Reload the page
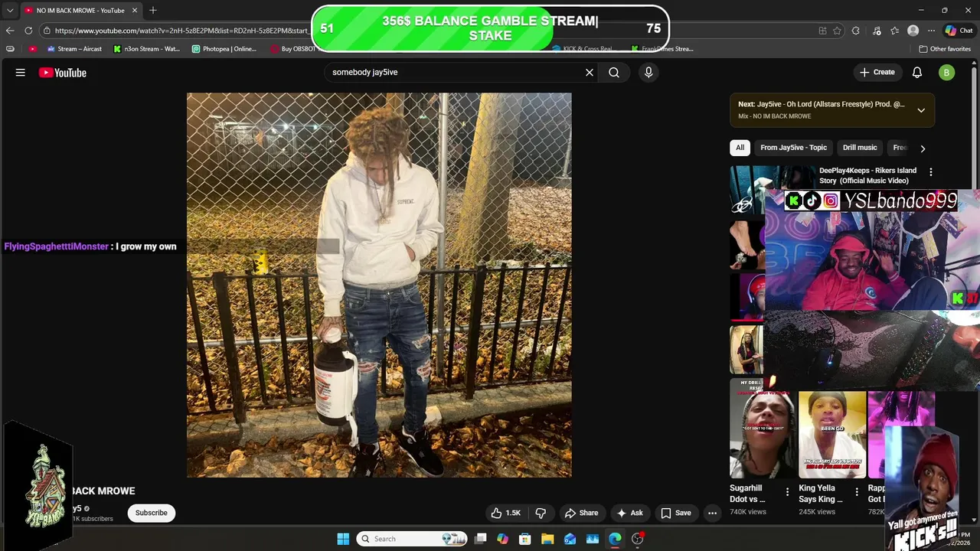This screenshot has height=551, width=980. (x=28, y=31)
